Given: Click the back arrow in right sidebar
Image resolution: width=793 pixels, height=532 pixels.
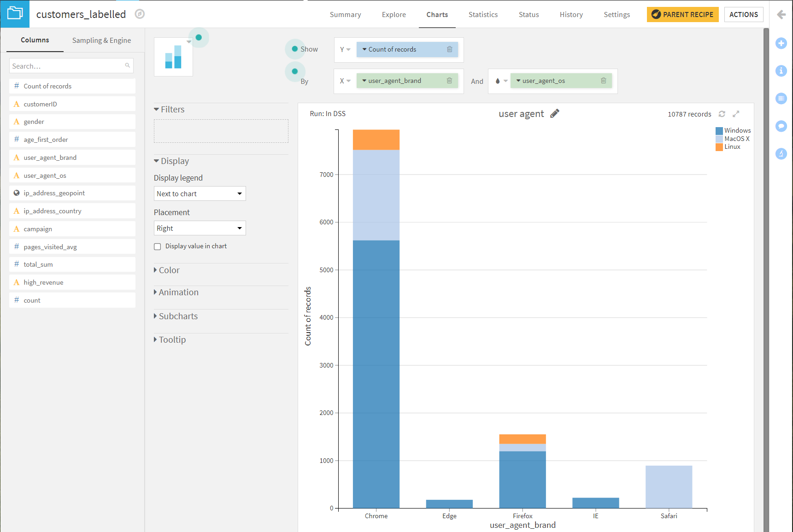Looking at the screenshot, I should pyautogui.click(x=781, y=15).
